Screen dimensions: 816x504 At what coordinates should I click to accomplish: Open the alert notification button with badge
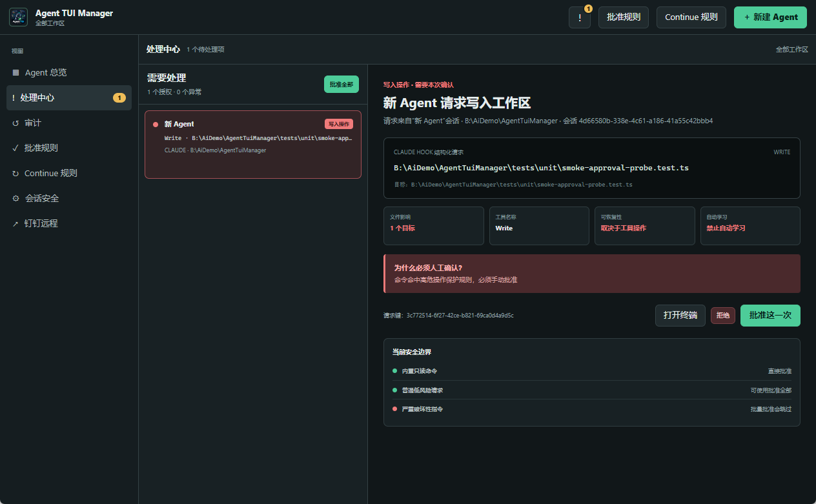(580, 17)
